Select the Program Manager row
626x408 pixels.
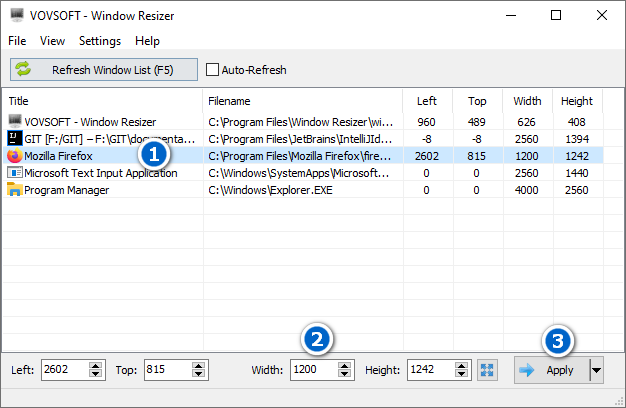pyautogui.click(x=303, y=190)
